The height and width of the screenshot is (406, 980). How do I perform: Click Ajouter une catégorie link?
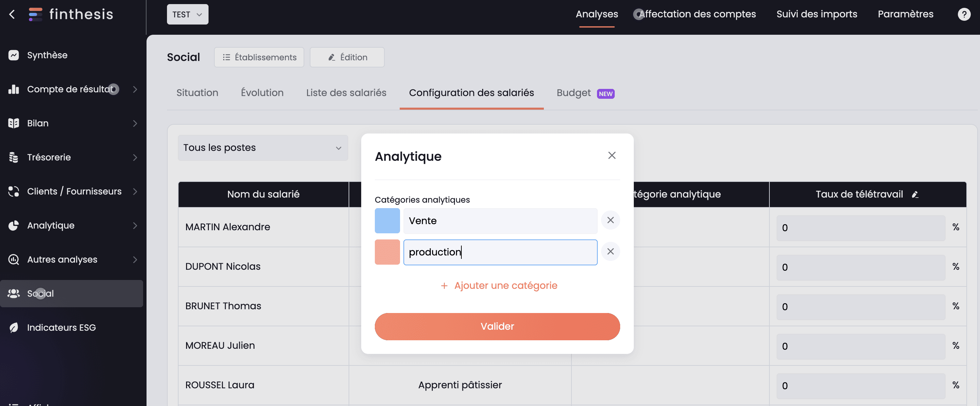click(x=499, y=285)
